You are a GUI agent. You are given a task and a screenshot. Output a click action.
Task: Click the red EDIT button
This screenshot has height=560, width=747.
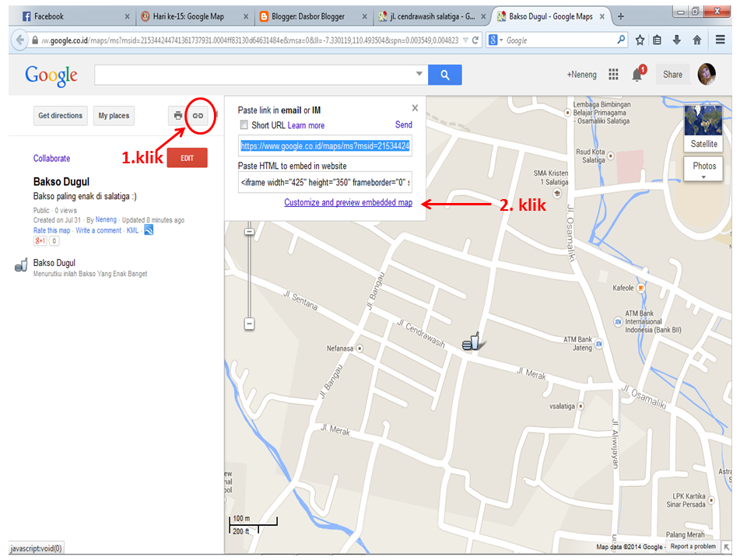click(x=188, y=158)
